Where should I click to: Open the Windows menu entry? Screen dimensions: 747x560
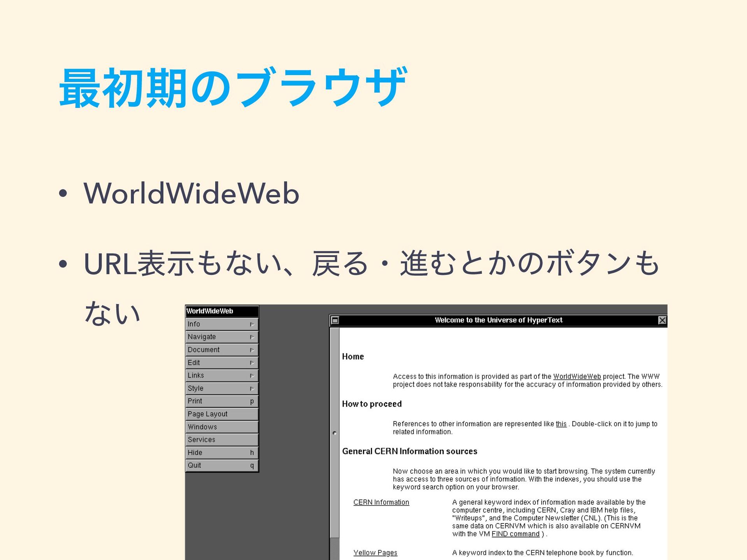point(222,427)
